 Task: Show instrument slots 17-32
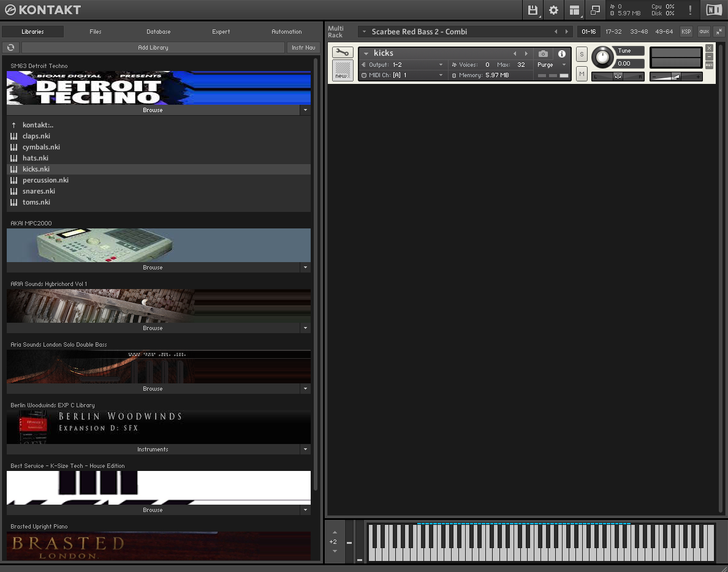click(x=613, y=32)
